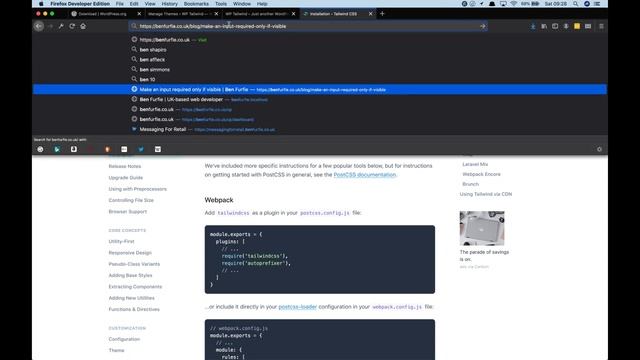This screenshot has height=360, width=640.
Task: Search with Google engine icon
Action: [x=40, y=149]
